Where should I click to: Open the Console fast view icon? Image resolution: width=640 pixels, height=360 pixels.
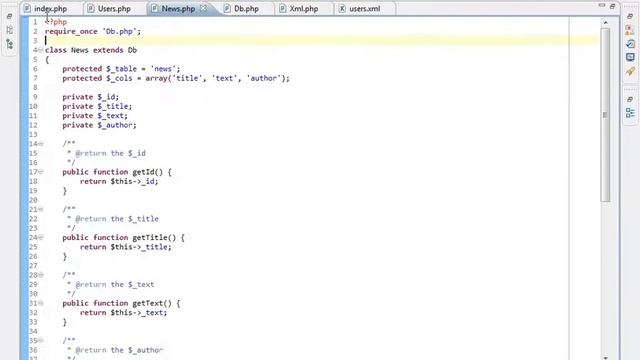(630, 57)
